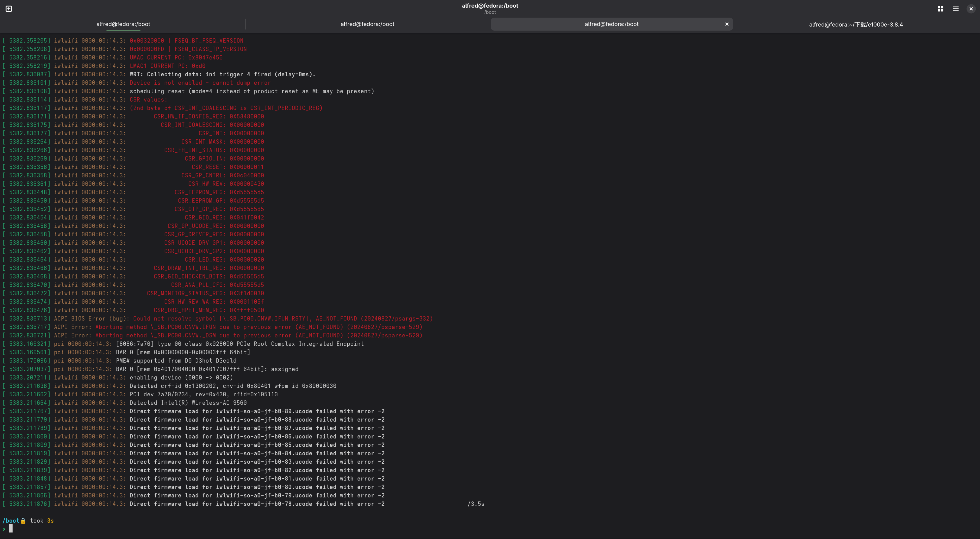
Task: Open the tab overview grid
Action: [x=940, y=9]
